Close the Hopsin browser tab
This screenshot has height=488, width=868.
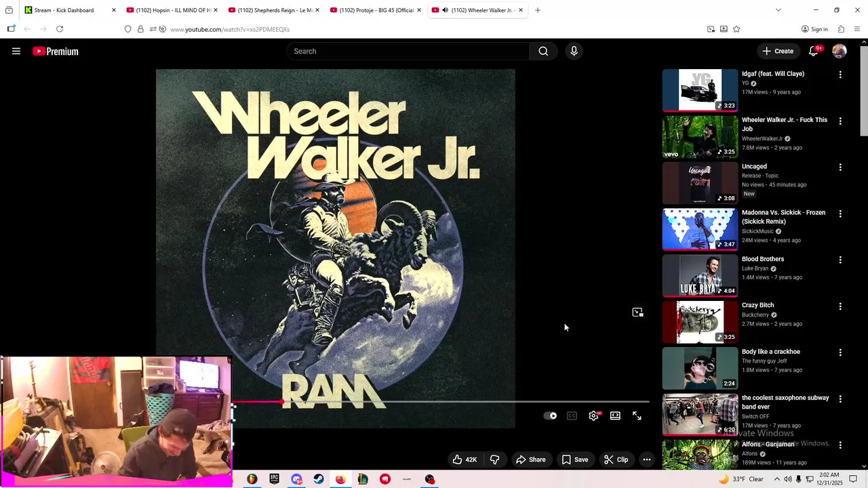point(216,10)
